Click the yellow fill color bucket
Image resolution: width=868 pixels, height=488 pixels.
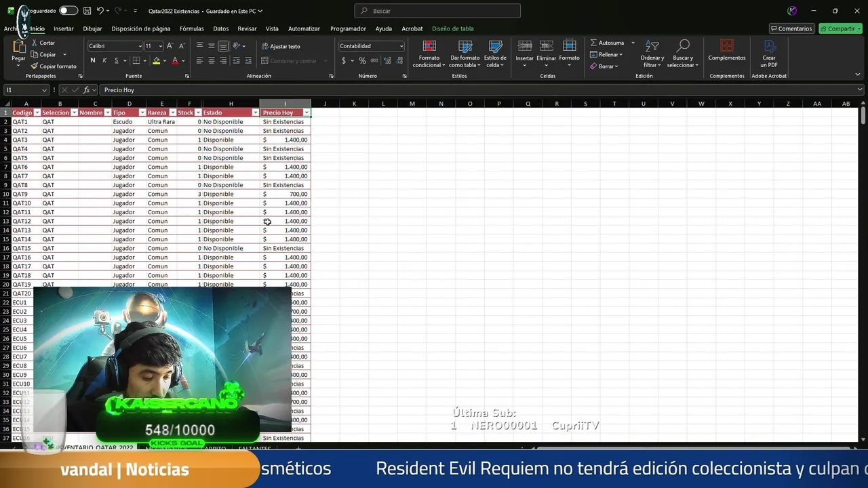(x=156, y=60)
